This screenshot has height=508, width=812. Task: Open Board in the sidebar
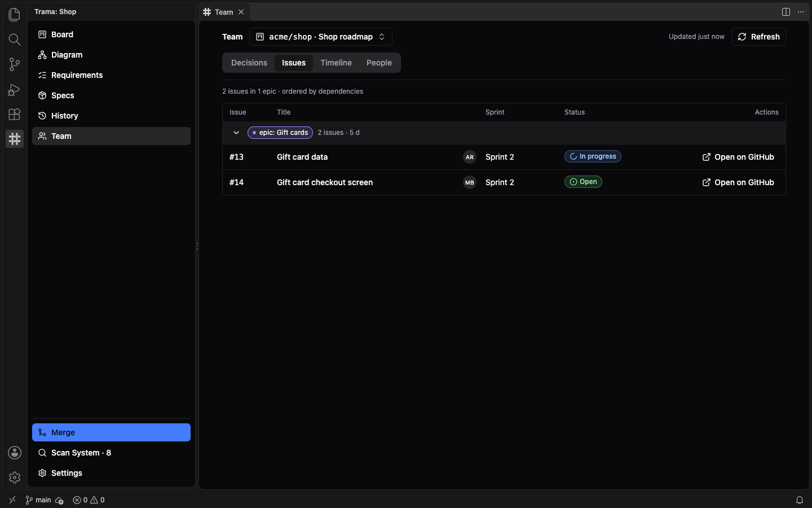[111, 34]
